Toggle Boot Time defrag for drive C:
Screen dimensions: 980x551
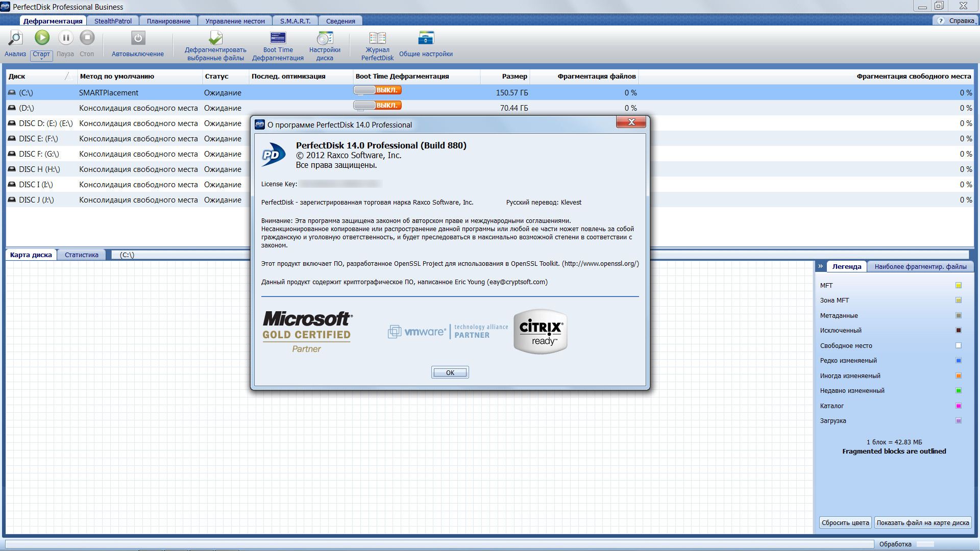pyautogui.click(x=378, y=90)
